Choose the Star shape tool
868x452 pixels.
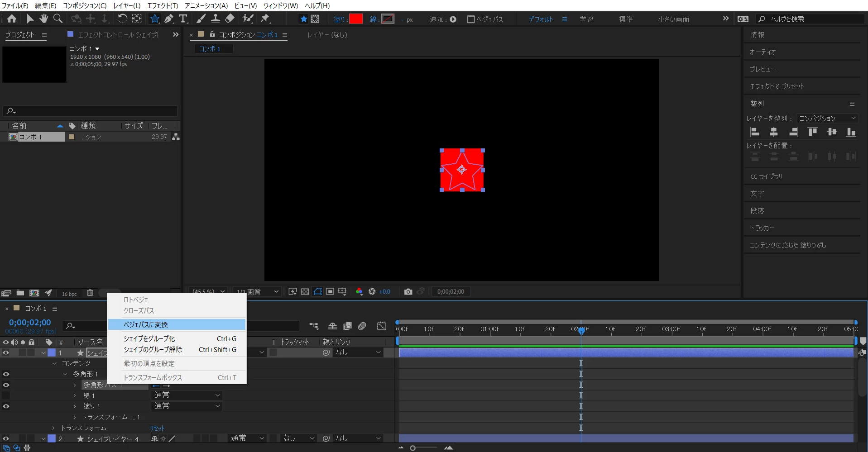[155, 19]
